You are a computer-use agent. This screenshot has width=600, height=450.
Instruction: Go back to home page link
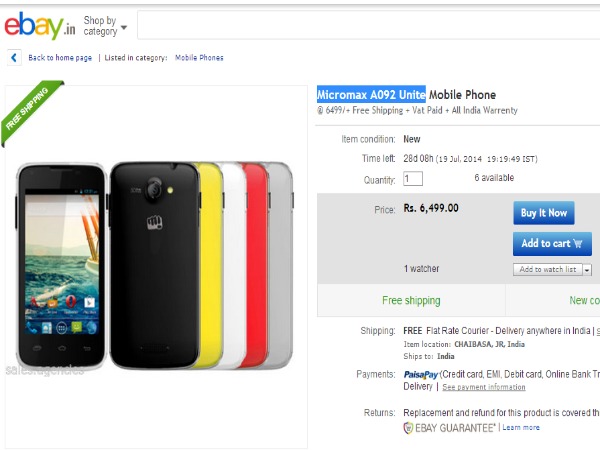[x=60, y=58]
